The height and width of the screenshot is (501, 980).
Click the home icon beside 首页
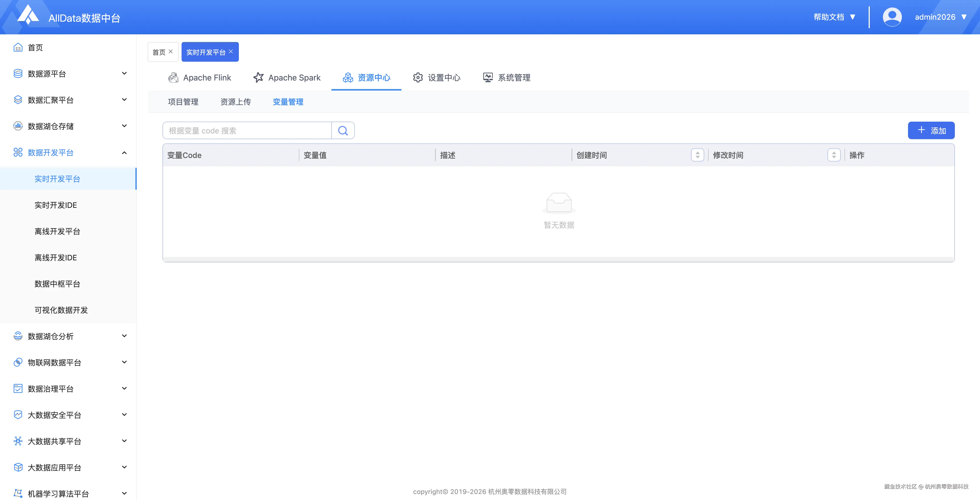tap(18, 47)
